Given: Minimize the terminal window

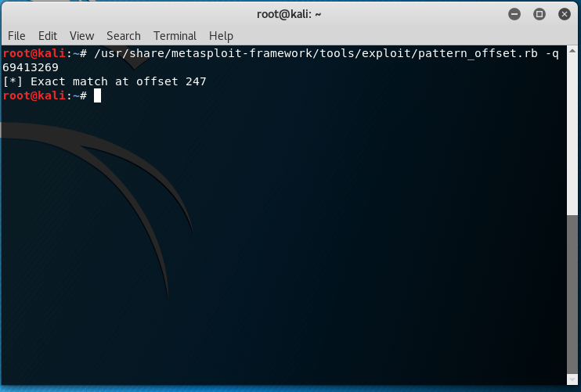Looking at the screenshot, I should click(514, 14).
